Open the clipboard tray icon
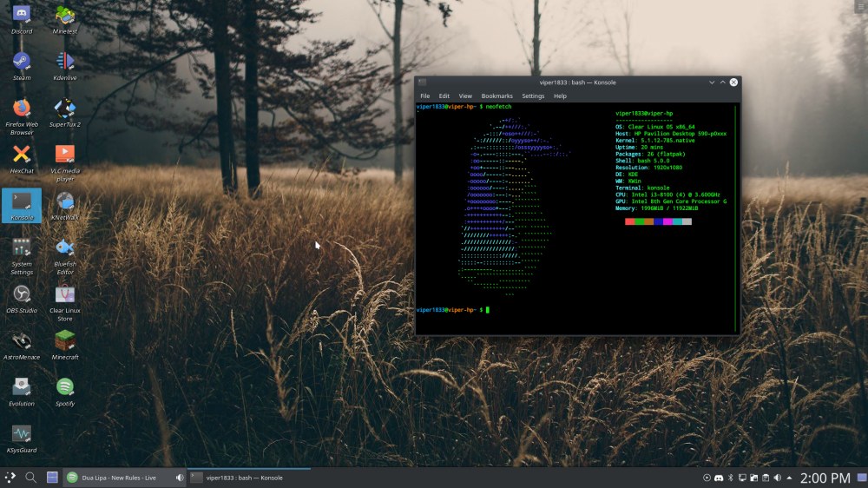The image size is (868, 488). point(766,478)
